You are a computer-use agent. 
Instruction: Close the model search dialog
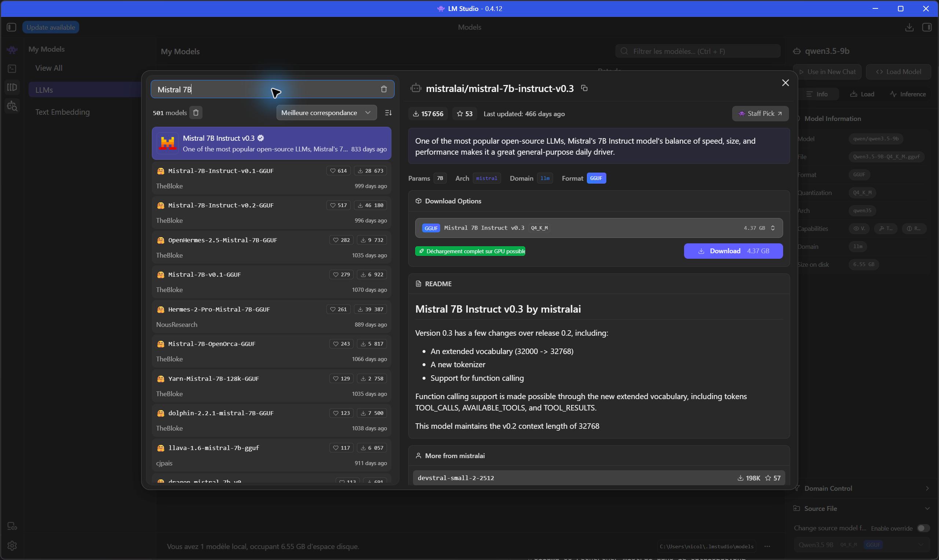pyautogui.click(x=785, y=82)
